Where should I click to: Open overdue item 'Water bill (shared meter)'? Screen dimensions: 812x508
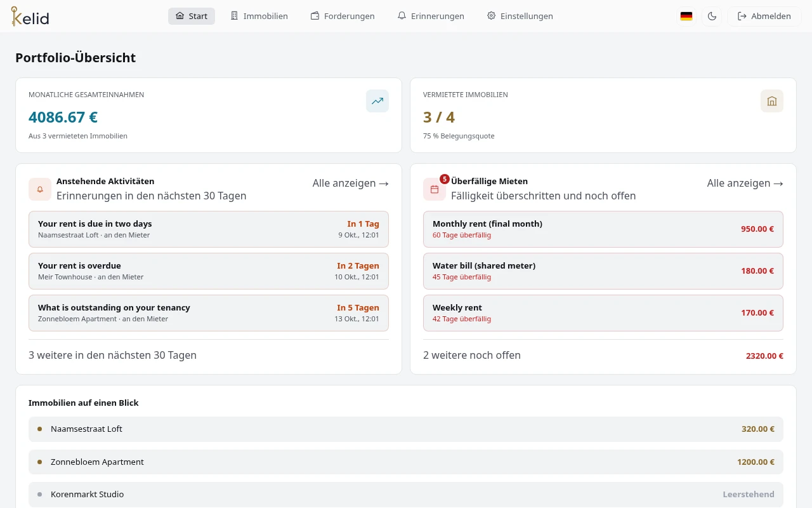click(603, 271)
